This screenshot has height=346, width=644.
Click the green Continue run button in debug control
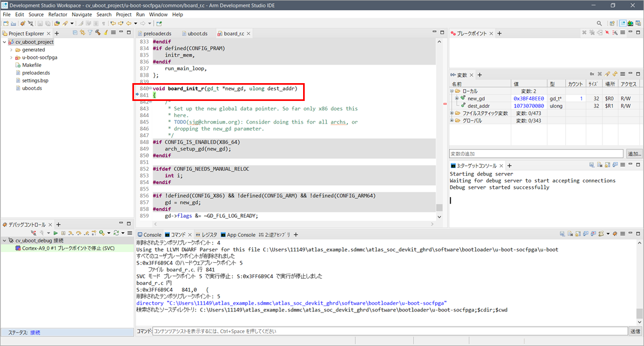(56, 233)
